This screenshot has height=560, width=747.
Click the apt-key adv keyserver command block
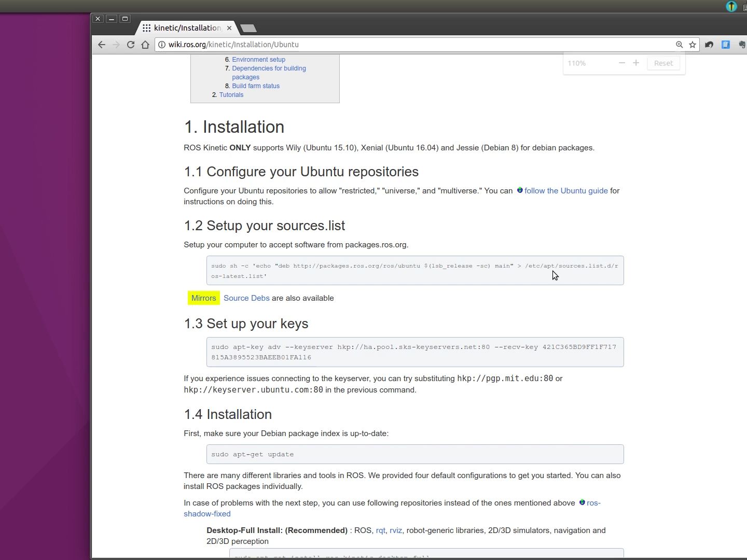415,352
